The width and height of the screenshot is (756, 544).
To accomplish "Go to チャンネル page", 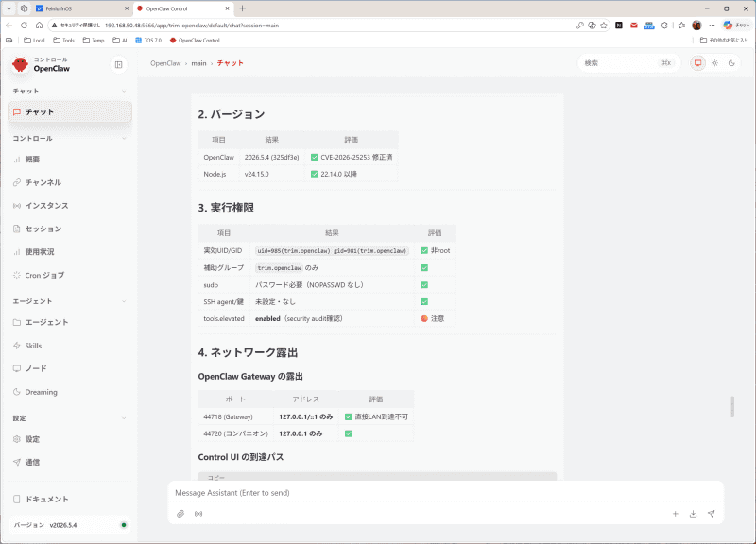I will tap(70, 182).
